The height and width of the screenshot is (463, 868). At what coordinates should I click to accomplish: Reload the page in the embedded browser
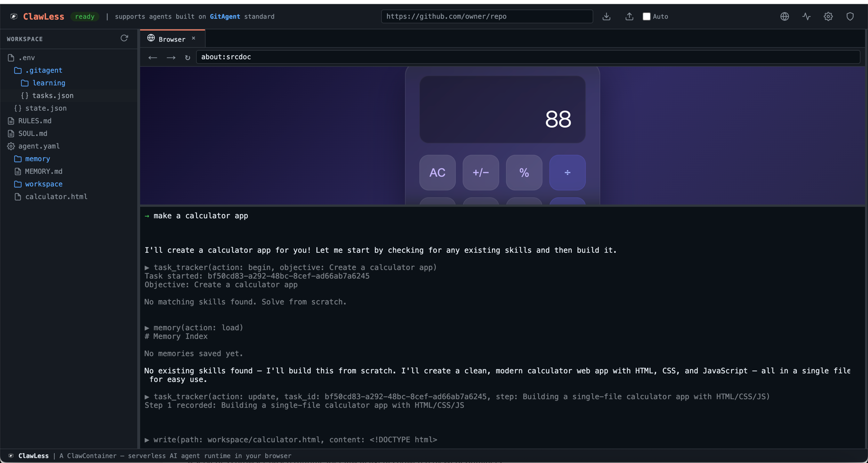[x=187, y=57]
